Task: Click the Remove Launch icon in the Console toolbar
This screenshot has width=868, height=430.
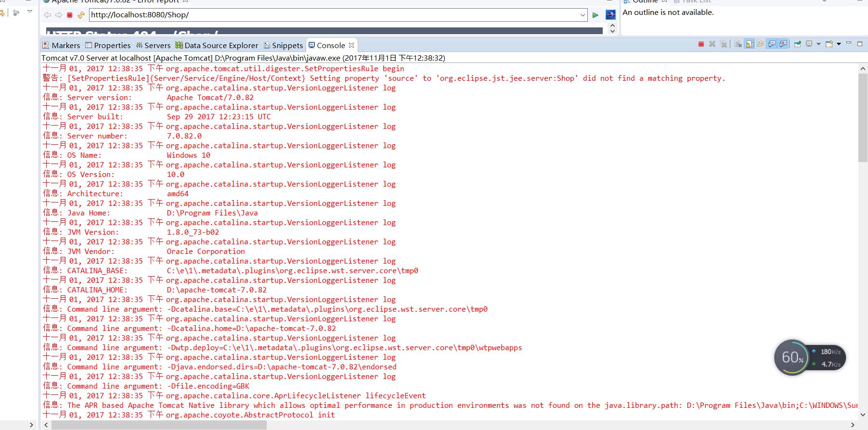Action: 712,44
